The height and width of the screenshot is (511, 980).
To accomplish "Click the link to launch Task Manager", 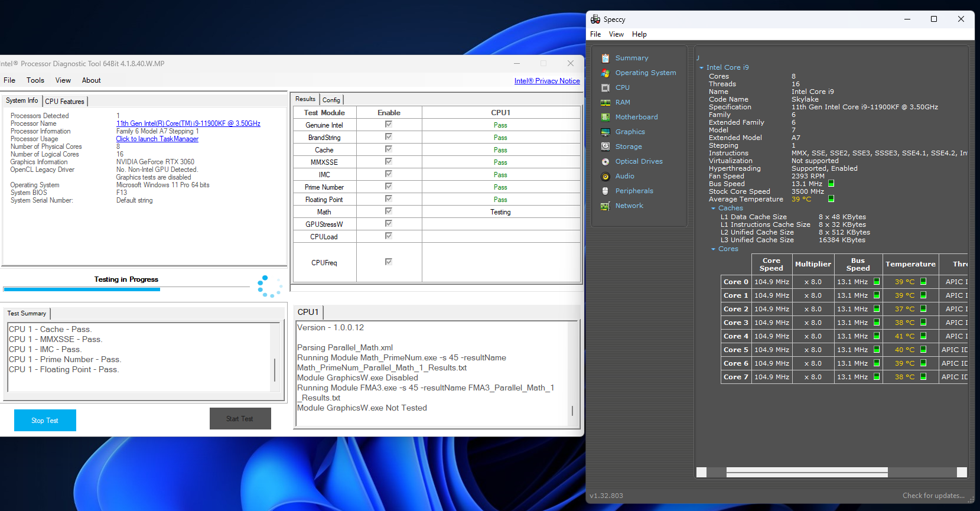I will [157, 139].
